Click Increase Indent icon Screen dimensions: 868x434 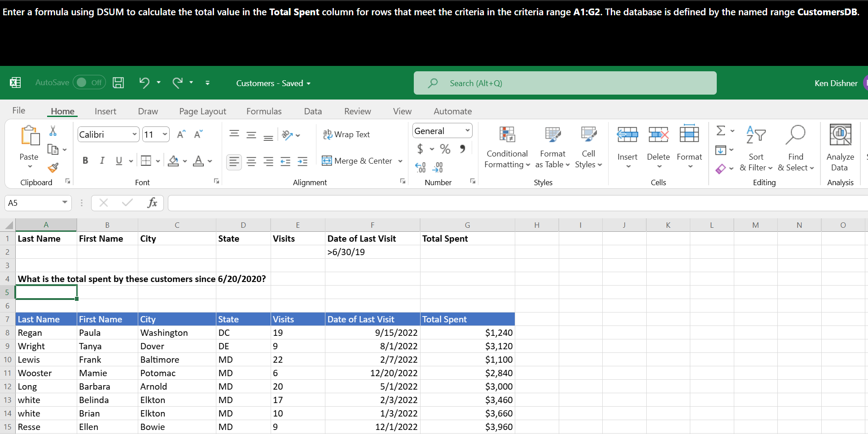302,161
